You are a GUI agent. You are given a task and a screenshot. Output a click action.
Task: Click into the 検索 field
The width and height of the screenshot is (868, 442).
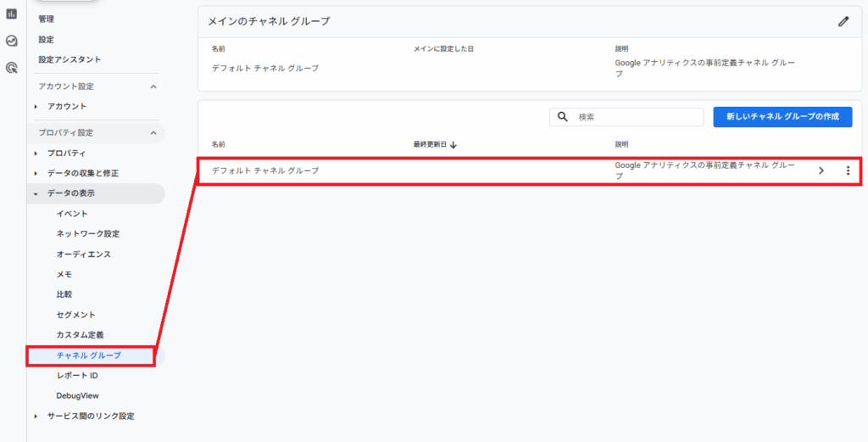626,117
